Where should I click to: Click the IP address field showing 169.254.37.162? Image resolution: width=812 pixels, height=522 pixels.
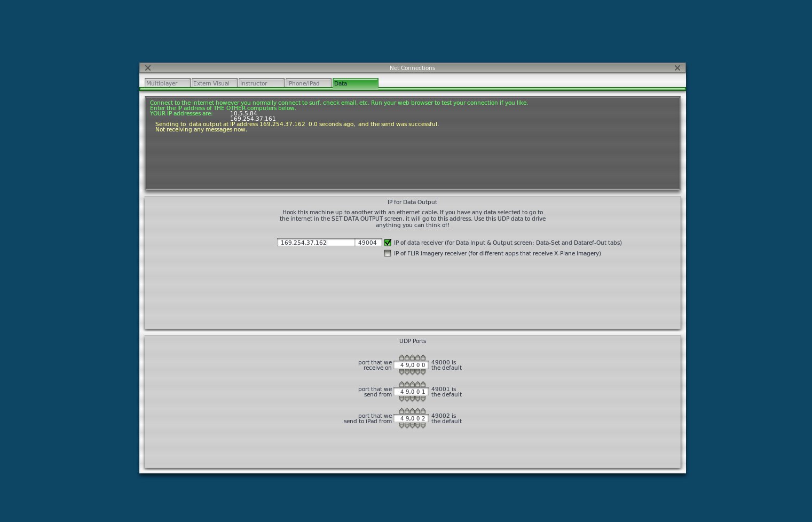(x=315, y=243)
